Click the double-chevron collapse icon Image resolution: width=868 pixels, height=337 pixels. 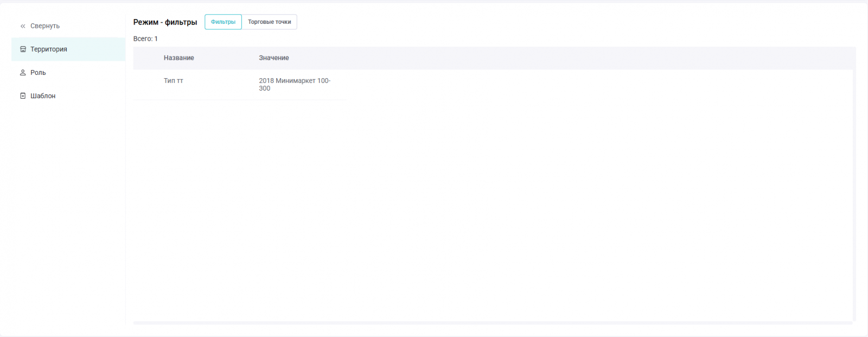pyautogui.click(x=23, y=26)
